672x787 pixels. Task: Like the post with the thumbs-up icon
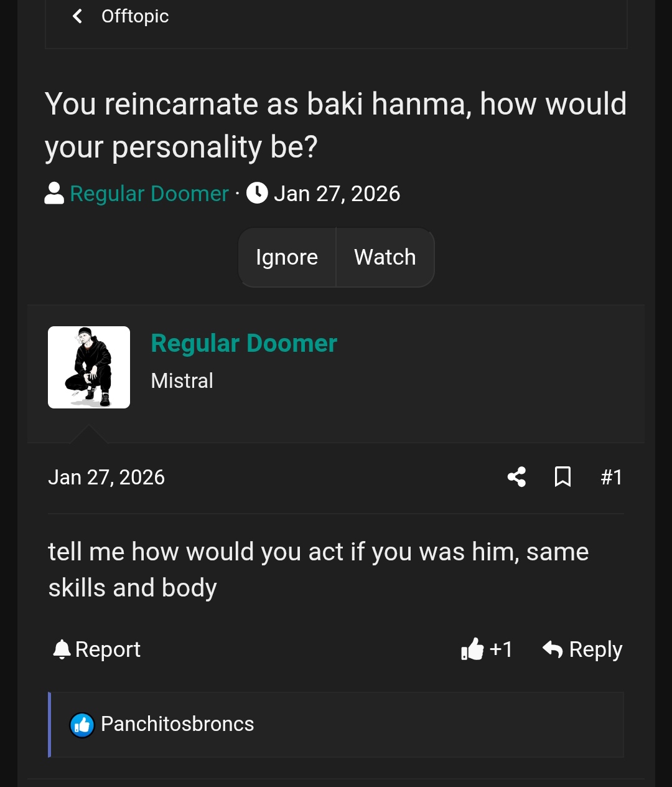tap(472, 649)
